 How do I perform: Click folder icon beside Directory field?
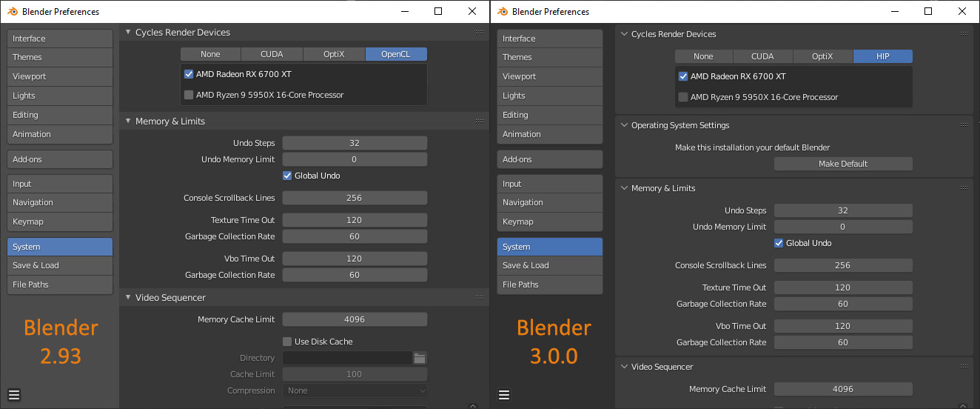tap(420, 358)
